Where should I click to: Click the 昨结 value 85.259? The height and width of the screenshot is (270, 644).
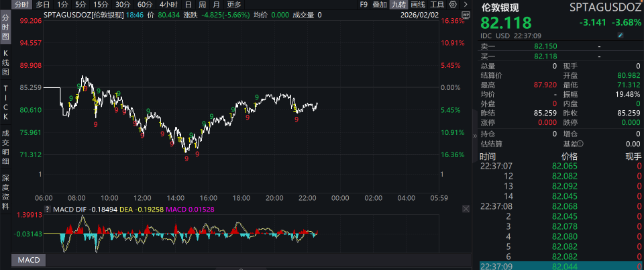click(545, 113)
